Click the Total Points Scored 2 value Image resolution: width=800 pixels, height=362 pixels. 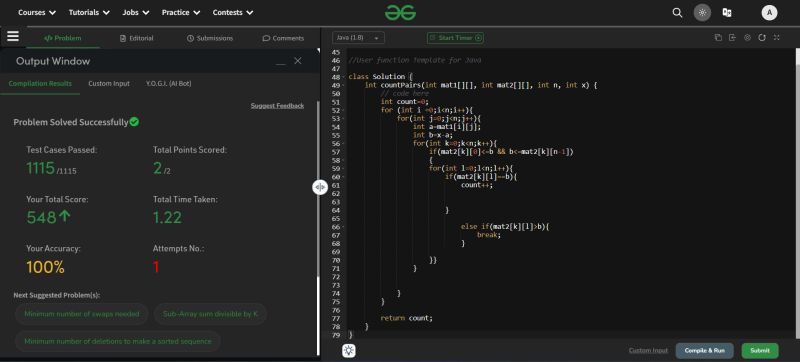point(158,168)
